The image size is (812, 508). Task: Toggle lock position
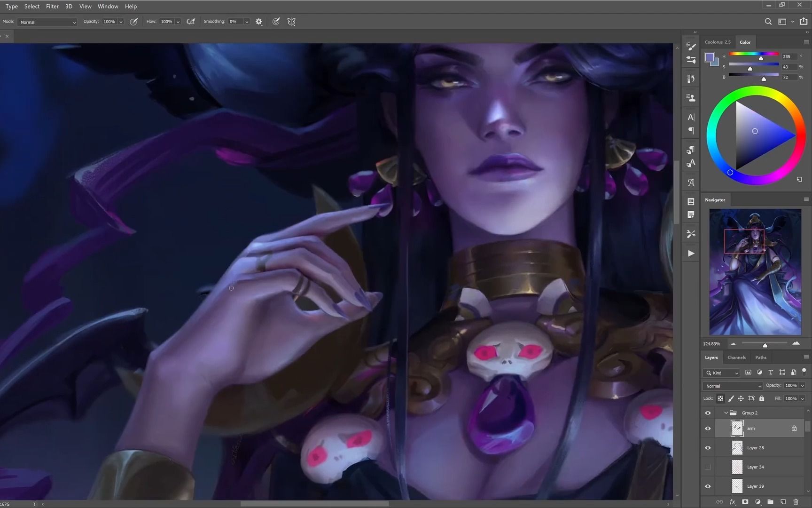[x=741, y=398]
